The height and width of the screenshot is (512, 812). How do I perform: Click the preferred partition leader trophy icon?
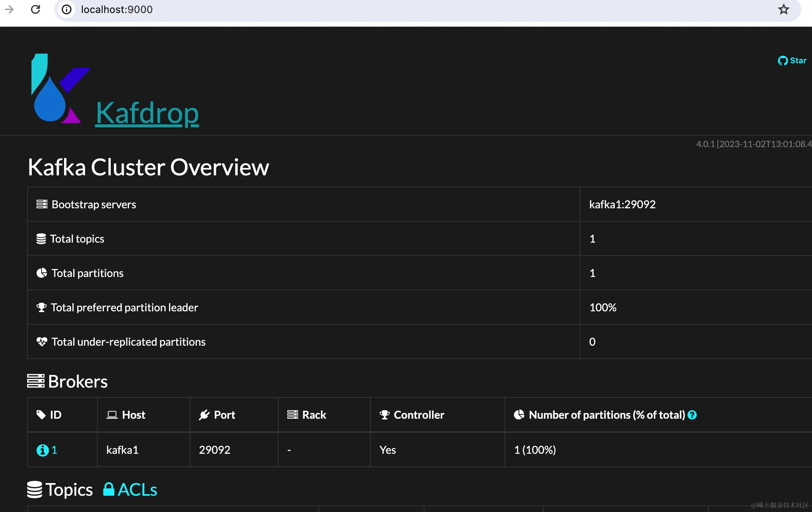[x=42, y=307]
